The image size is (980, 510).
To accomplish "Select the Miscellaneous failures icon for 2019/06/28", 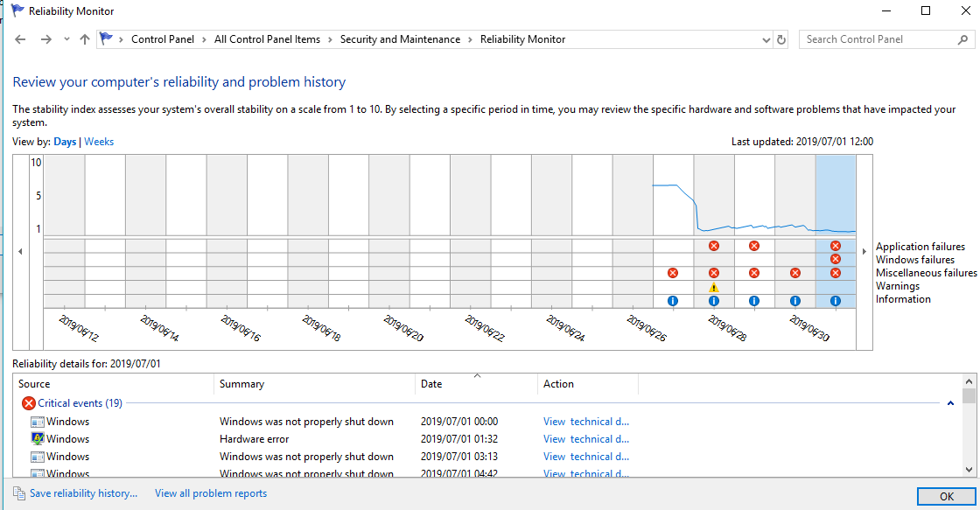I will pyautogui.click(x=714, y=273).
